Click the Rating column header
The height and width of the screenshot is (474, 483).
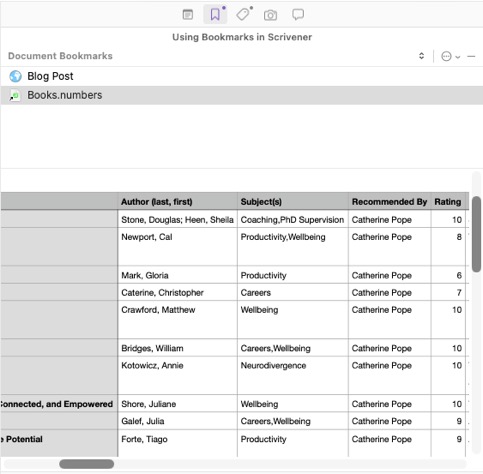point(448,202)
